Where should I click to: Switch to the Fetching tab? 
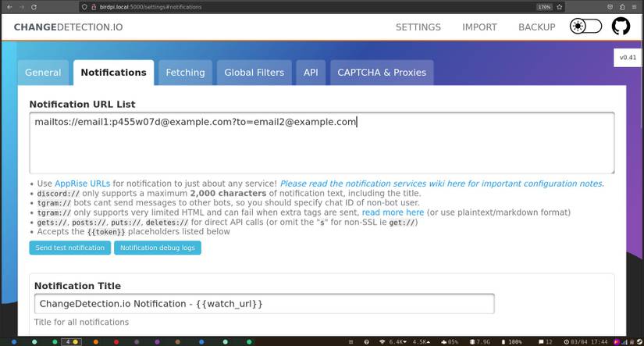pos(185,73)
